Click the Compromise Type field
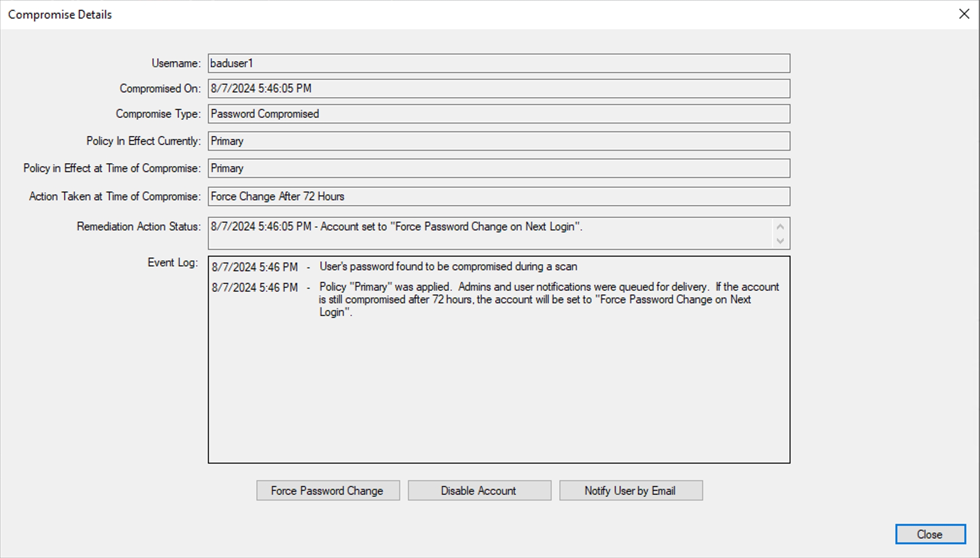The width and height of the screenshot is (980, 558). (498, 114)
